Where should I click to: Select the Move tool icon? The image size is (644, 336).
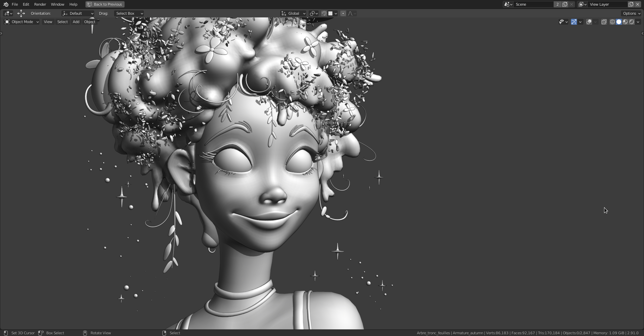click(x=21, y=13)
